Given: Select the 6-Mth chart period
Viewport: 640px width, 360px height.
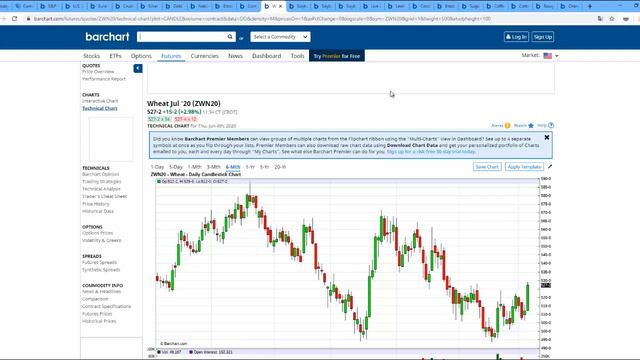Looking at the screenshot, I should [x=233, y=167].
